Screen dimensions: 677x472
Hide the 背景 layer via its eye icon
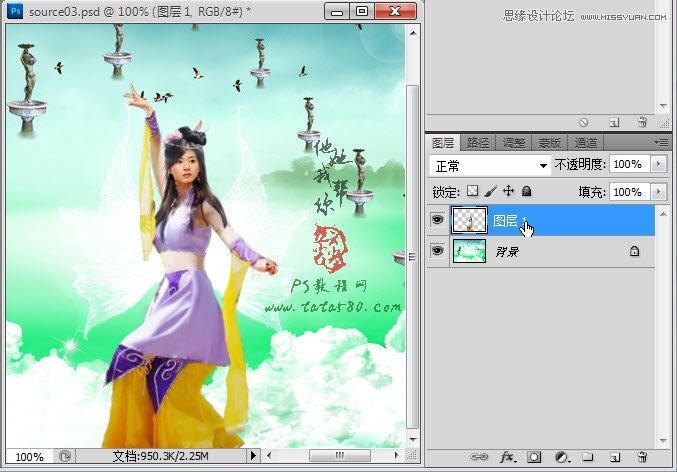tap(437, 250)
